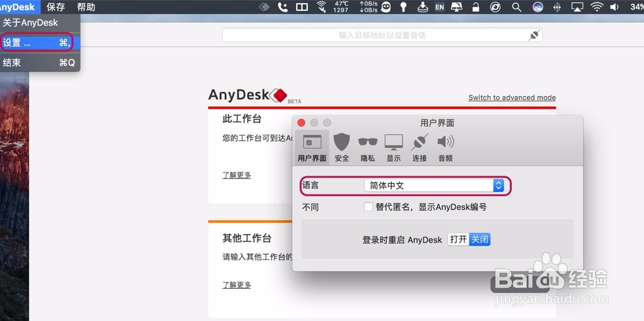This screenshot has height=321, width=644.
Task: Click the AnyDesk application menu title
Action: click(17, 7)
